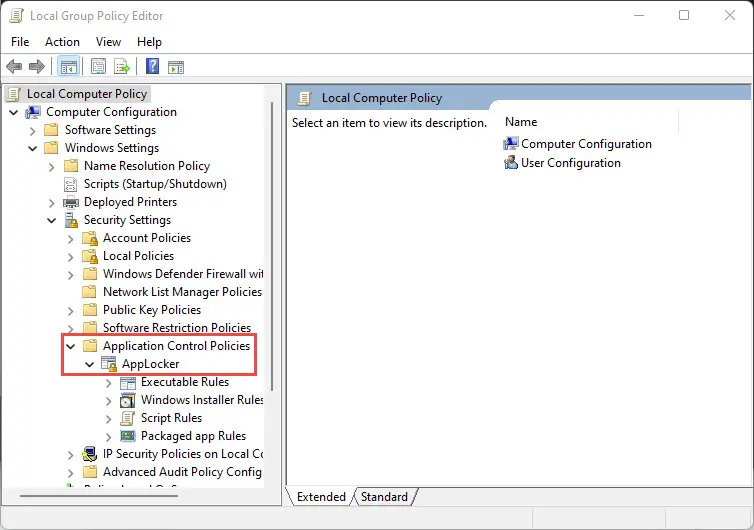Click the Account Policies folder icon
The width and height of the screenshot is (754, 530).
[x=90, y=238]
